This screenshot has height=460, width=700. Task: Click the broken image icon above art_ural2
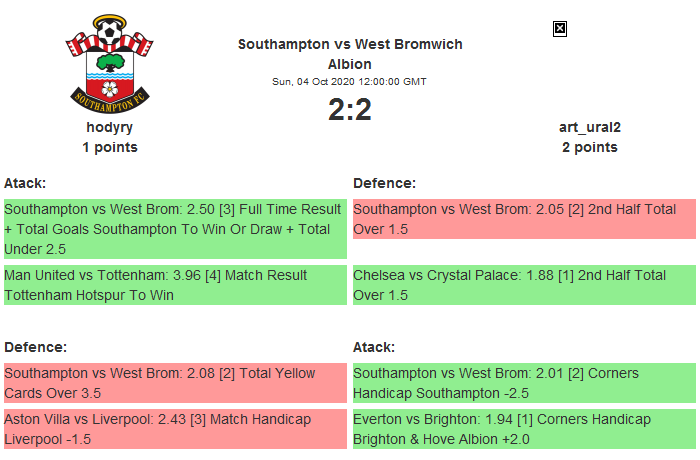coord(560,29)
